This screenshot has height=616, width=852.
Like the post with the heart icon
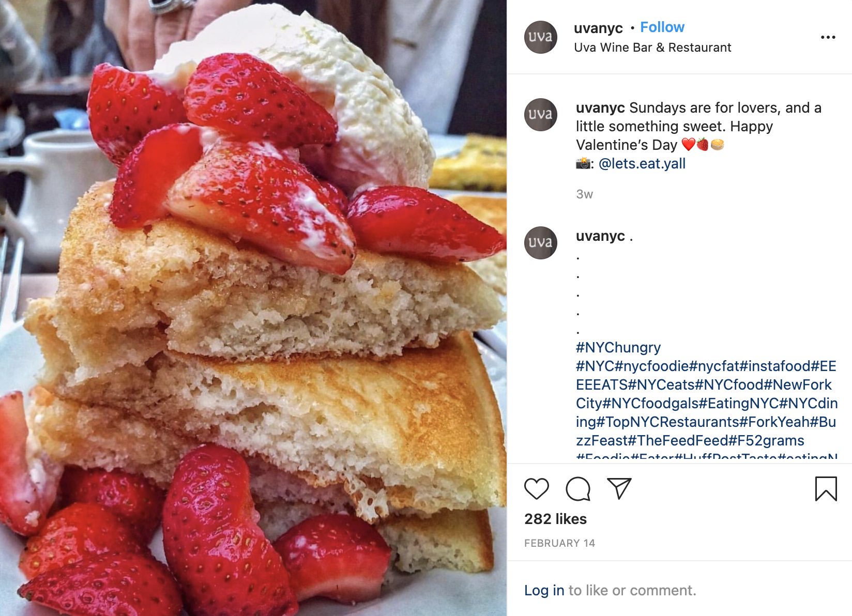(536, 489)
